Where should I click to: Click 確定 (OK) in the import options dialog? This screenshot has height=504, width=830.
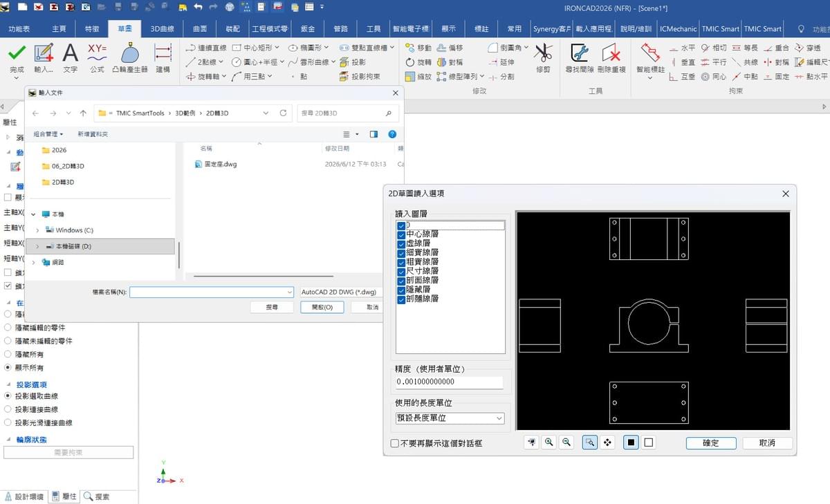click(x=711, y=443)
